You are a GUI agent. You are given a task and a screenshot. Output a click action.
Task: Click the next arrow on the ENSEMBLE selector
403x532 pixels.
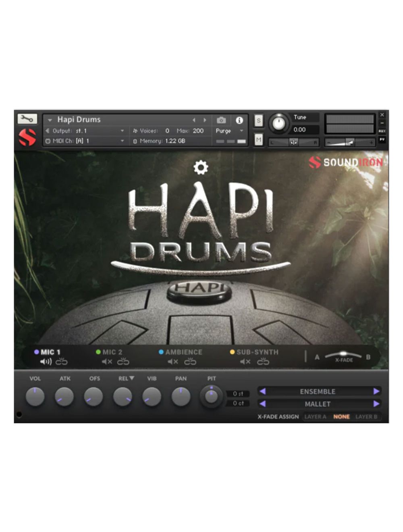click(376, 391)
